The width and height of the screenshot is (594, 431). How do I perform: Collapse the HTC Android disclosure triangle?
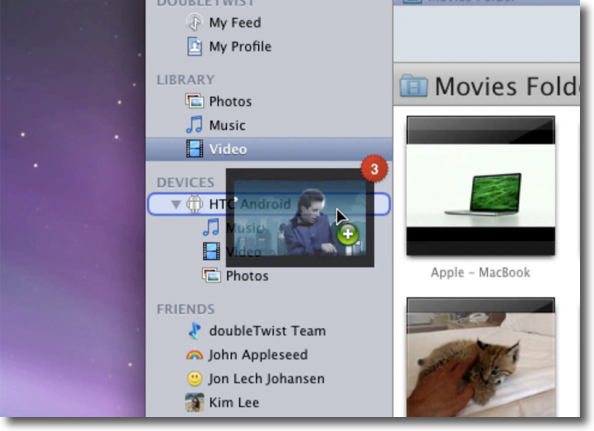175,205
